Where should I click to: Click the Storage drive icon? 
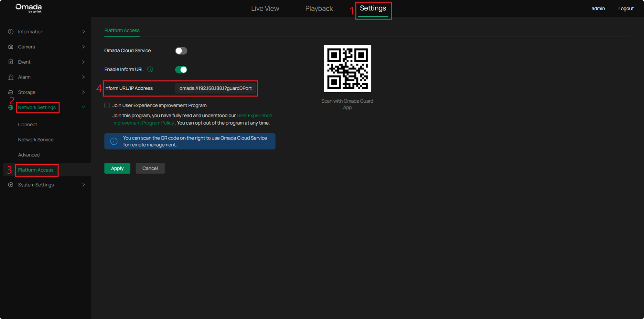point(11,92)
